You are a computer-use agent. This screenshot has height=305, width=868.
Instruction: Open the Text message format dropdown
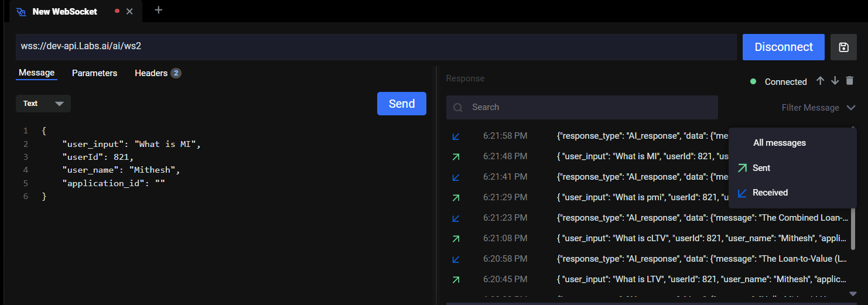coord(43,104)
